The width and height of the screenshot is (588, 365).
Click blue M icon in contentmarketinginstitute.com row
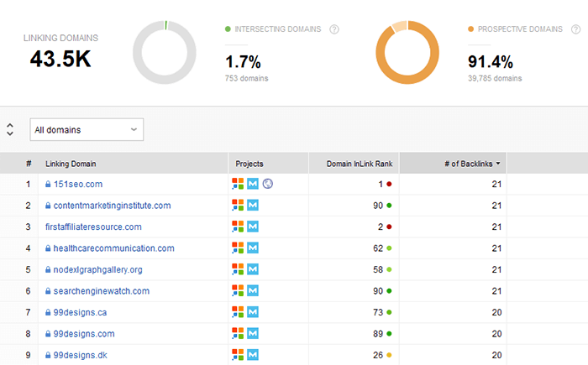[x=253, y=205]
